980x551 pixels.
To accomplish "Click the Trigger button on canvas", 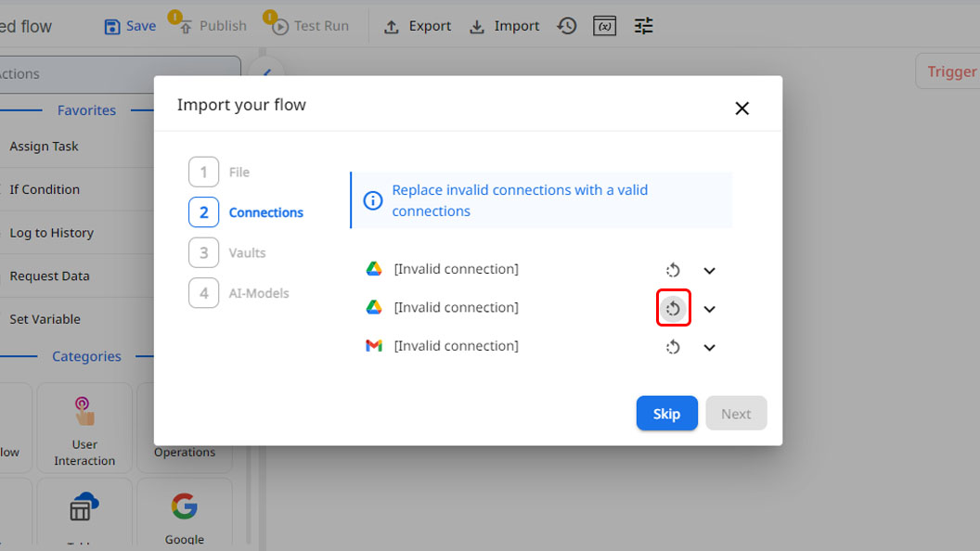I will (950, 71).
